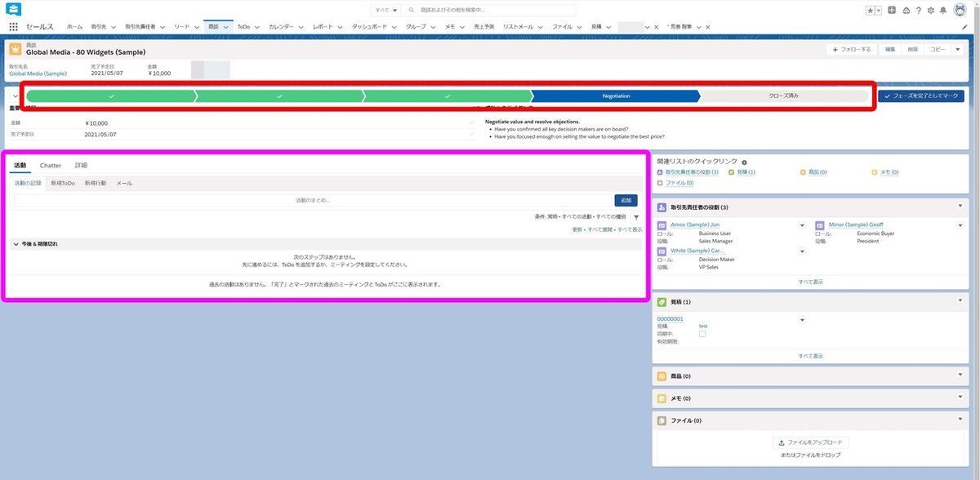Viewport: 980px width, 480px height.
Task: Click the 追加 button in activity log
Action: [x=626, y=200]
